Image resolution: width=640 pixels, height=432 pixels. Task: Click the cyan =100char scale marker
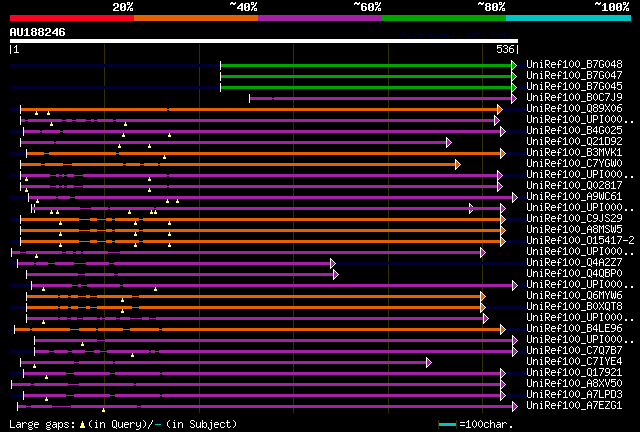click(x=447, y=425)
